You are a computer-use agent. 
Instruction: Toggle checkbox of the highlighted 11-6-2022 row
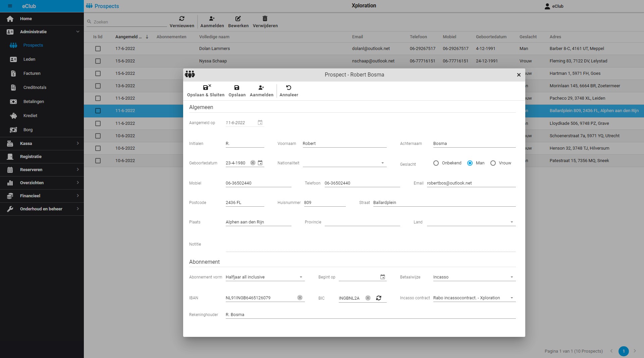[x=98, y=111]
